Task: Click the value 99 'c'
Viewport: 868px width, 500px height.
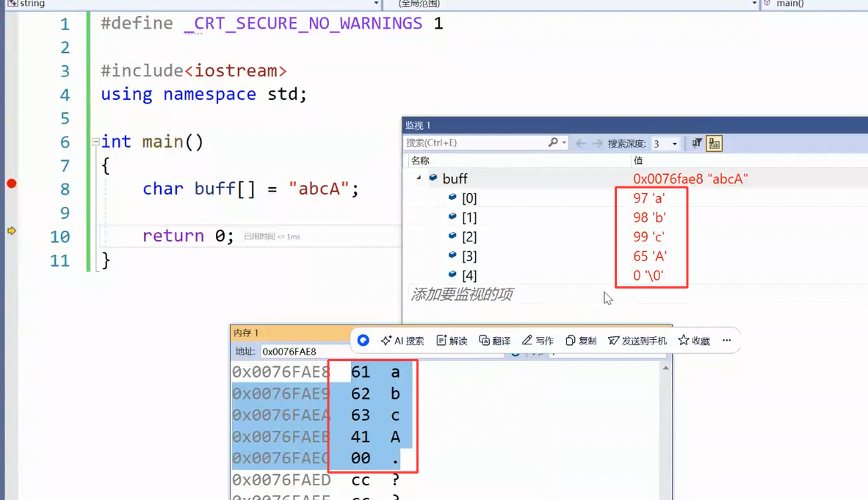Action: coord(648,237)
